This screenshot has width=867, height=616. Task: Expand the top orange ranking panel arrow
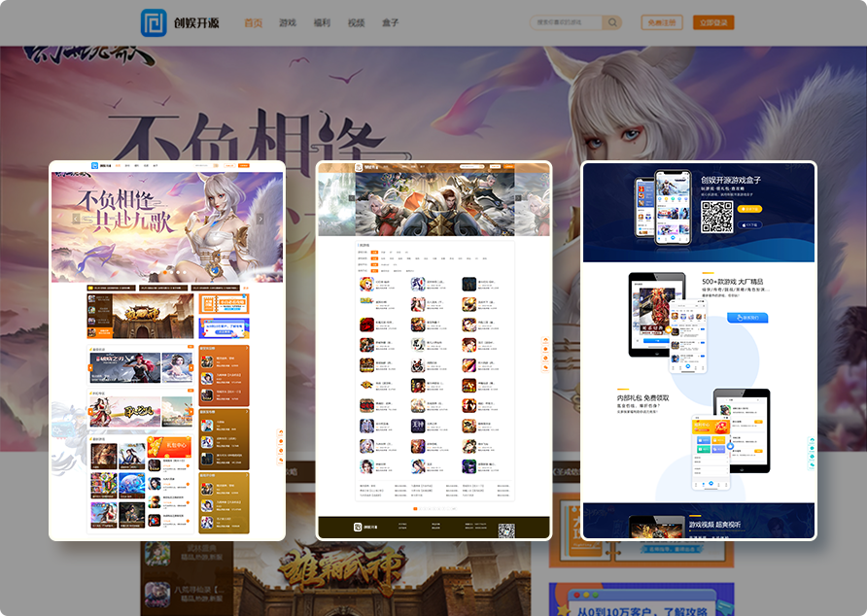246,349
